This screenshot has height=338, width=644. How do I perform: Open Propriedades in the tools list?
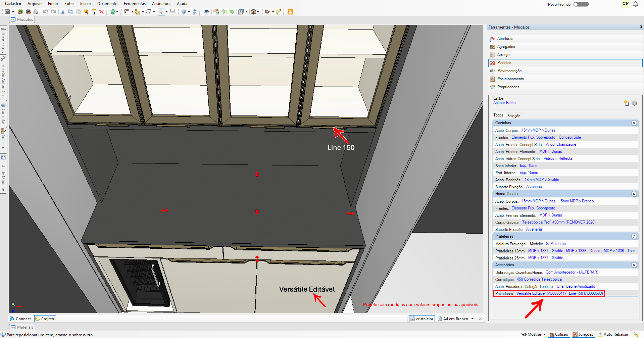click(508, 87)
